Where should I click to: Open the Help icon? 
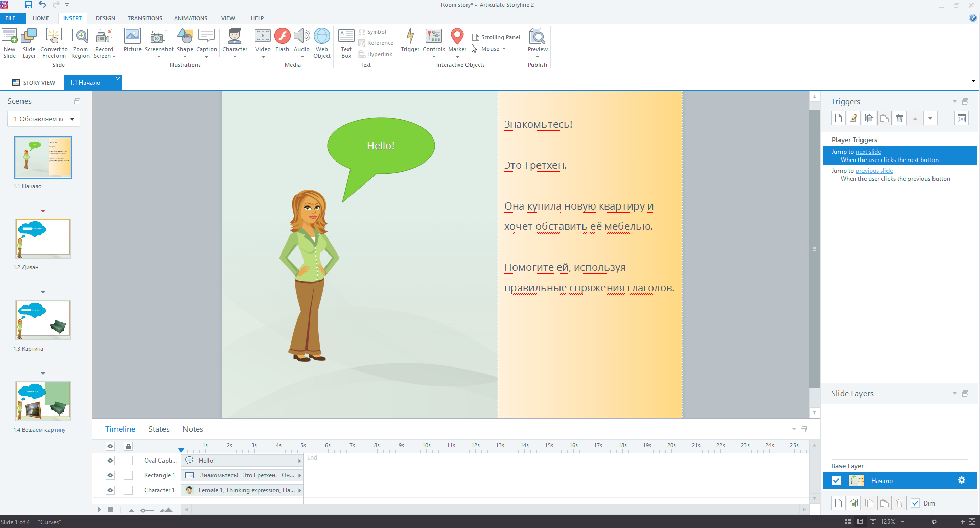[973, 18]
